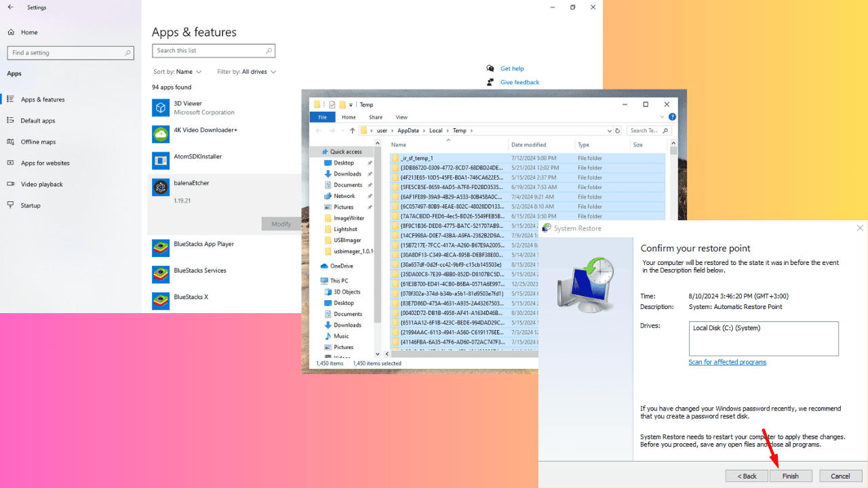Click Finish in System Restore

791,476
